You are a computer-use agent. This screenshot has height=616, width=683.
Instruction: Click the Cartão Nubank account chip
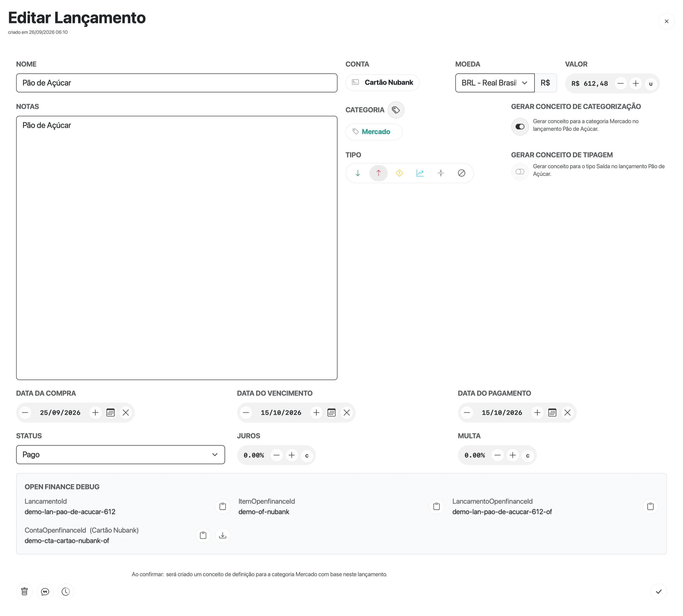tap(382, 82)
